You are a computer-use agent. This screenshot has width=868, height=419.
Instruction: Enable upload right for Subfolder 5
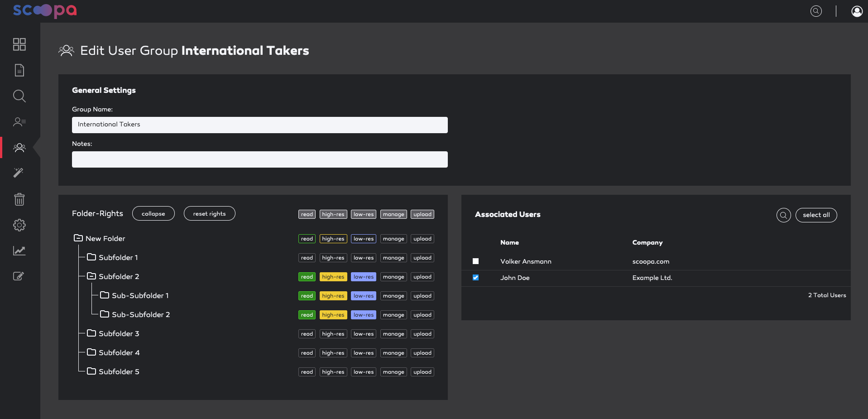(422, 372)
